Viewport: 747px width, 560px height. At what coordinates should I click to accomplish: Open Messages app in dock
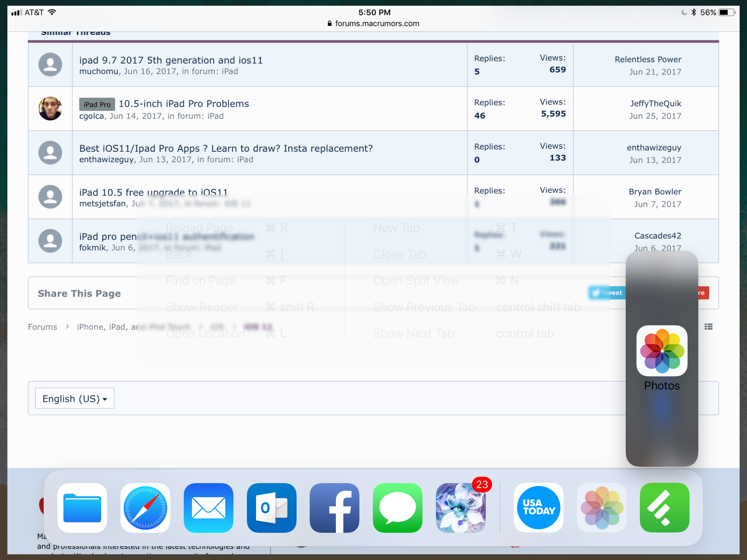click(397, 507)
